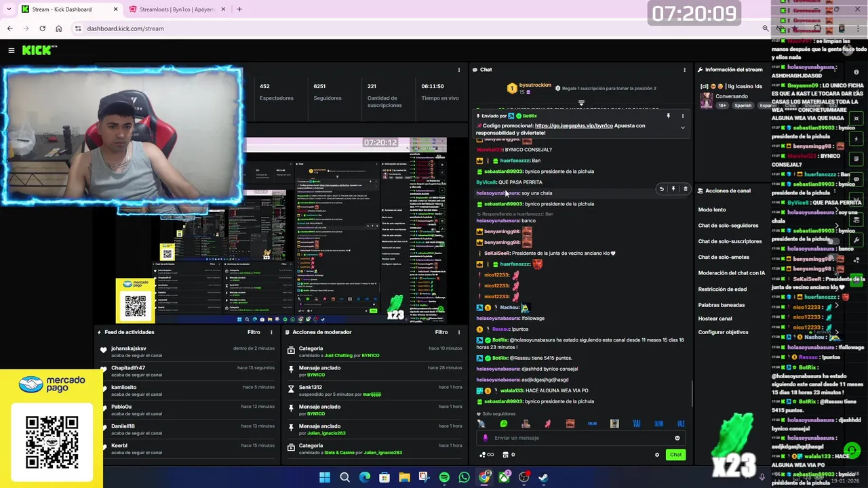Open Senk1312 moderator action entry
The image size is (868, 488).
click(x=374, y=390)
